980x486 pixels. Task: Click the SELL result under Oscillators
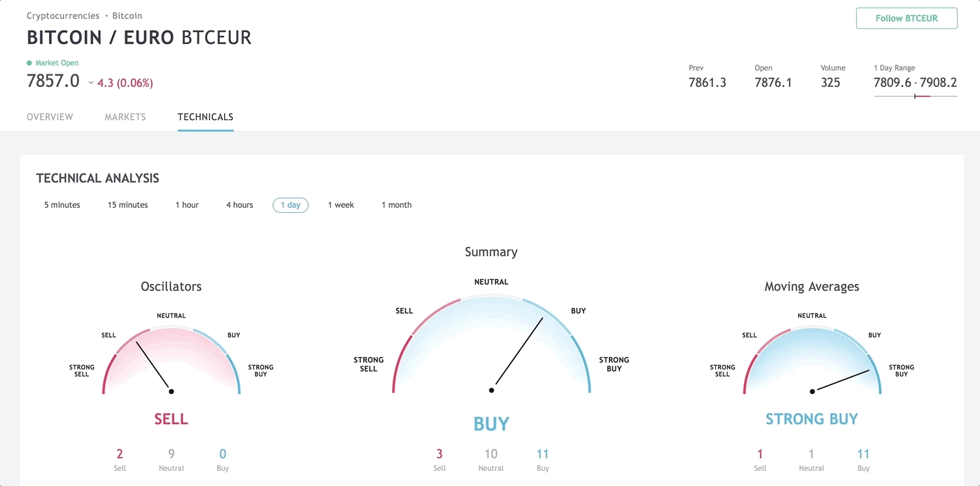171,419
